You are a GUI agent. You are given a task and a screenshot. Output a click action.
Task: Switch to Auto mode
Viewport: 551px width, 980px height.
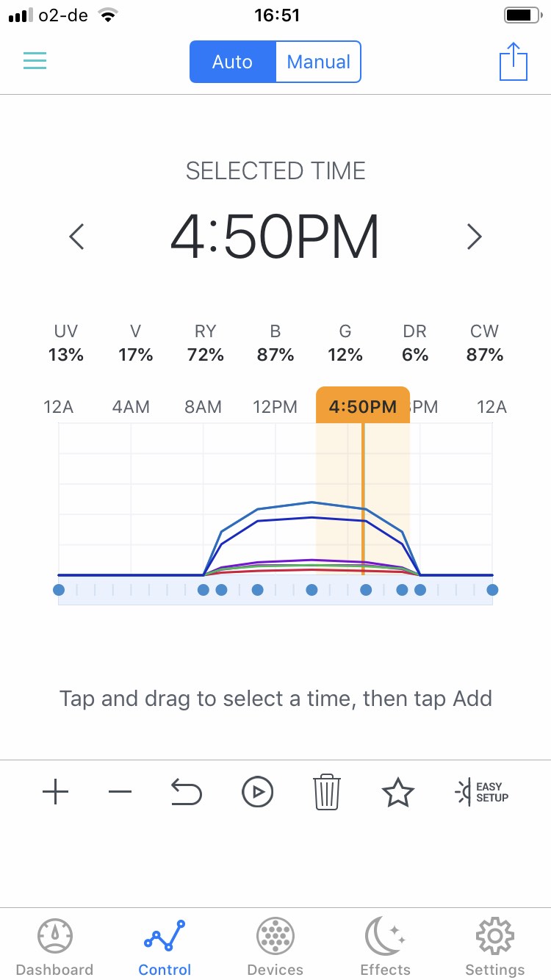tap(232, 62)
